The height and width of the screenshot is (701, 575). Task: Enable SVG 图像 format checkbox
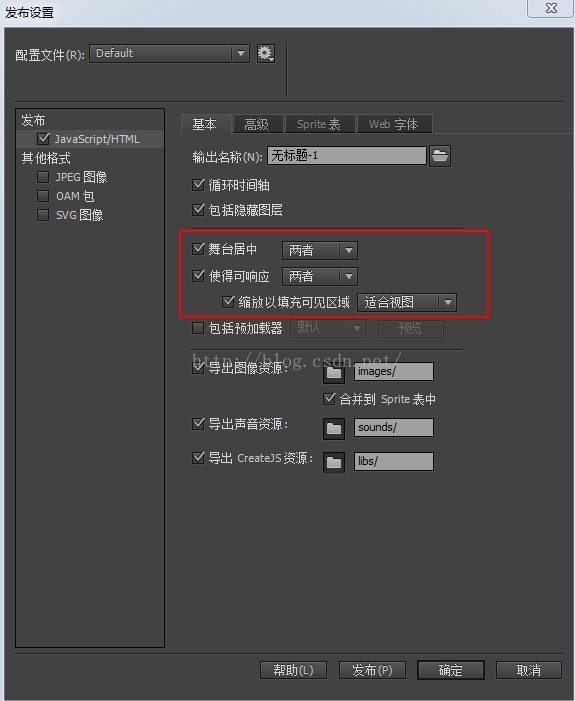tap(43, 215)
